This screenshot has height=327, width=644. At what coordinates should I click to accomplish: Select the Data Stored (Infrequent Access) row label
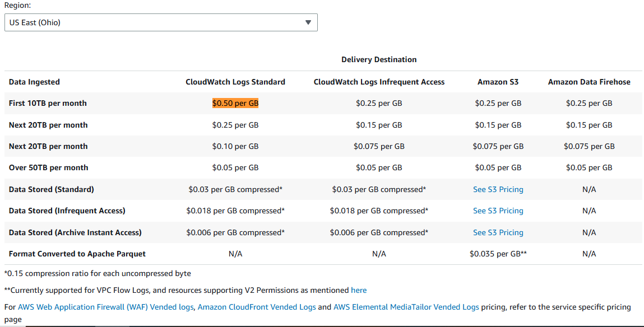coord(67,211)
